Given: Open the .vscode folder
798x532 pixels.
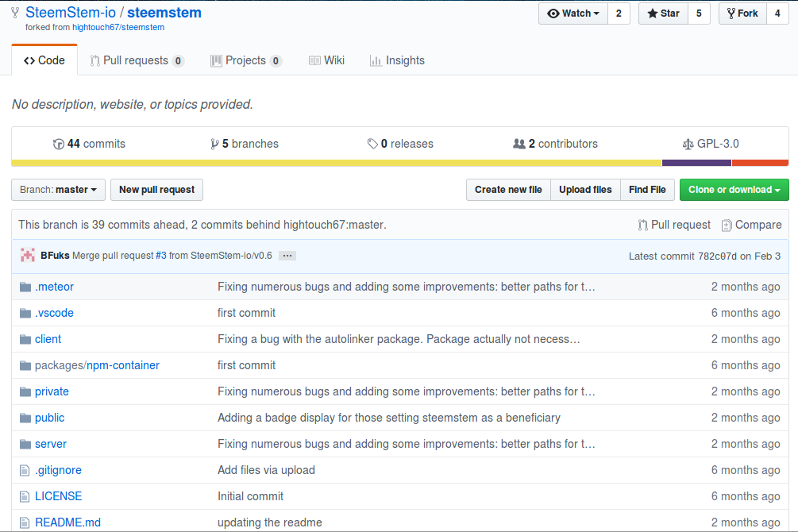Looking at the screenshot, I should pyautogui.click(x=55, y=313).
